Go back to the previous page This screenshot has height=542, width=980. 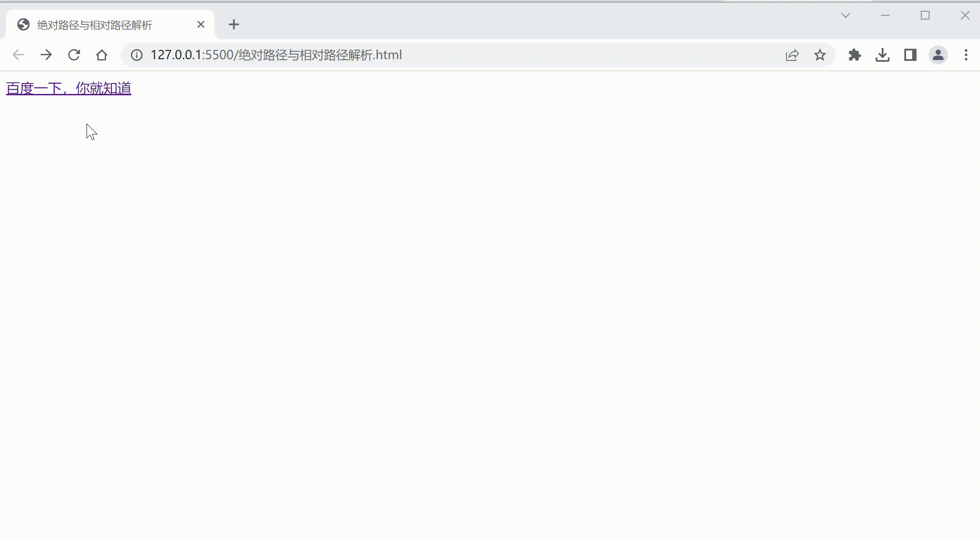[18, 55]
